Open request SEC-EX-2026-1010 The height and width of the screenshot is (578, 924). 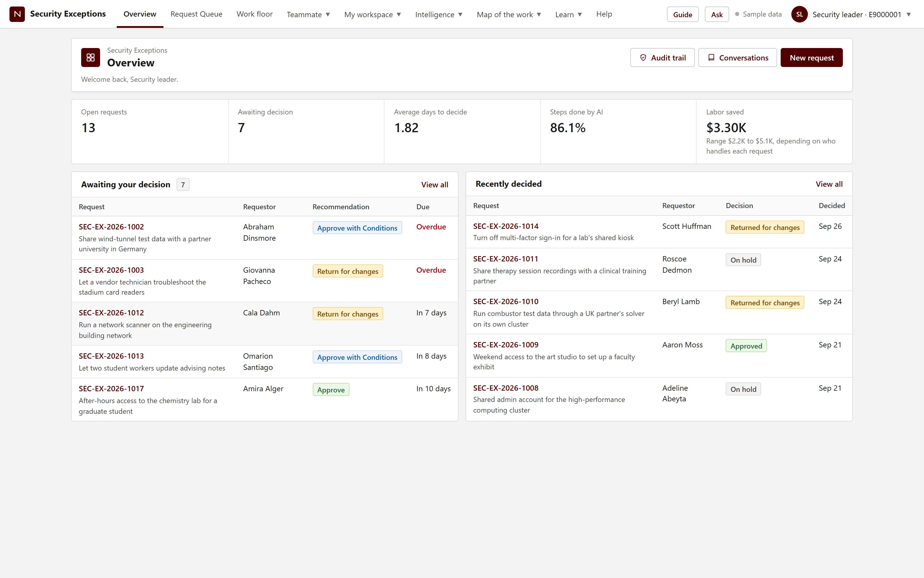[x=506, y=301]
